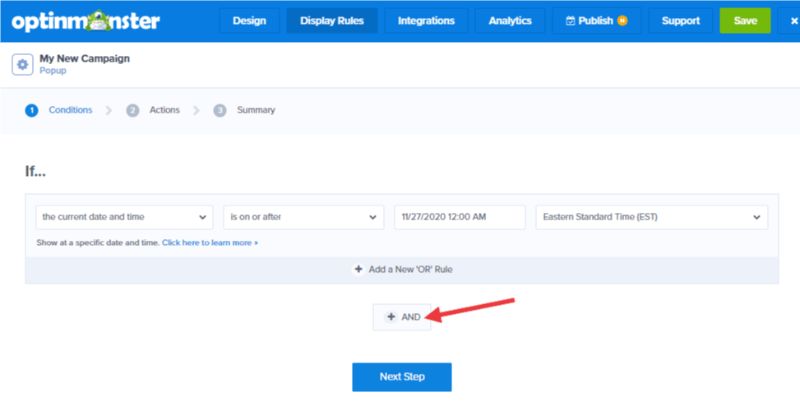Click the date field 11/27/2020 12:00 AM
The height and width of the screenshot is (420, 800).
pyautogui.click(x=460, y=217)
